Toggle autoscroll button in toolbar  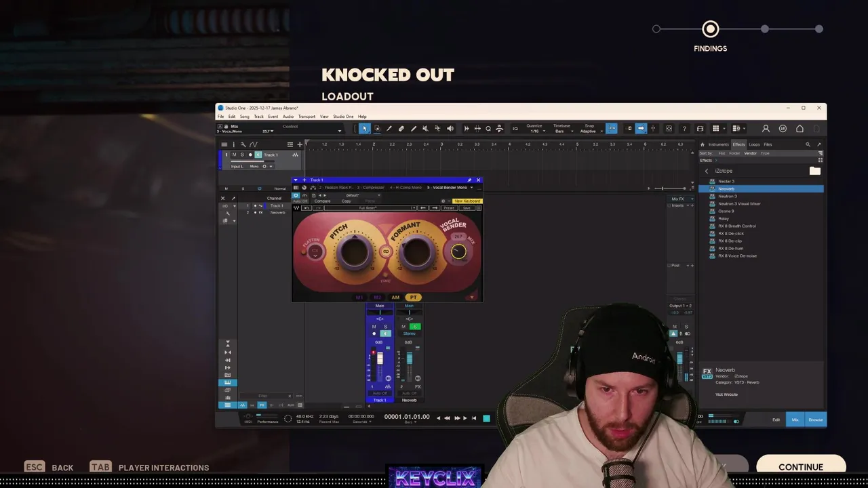(x=640, y=128)
